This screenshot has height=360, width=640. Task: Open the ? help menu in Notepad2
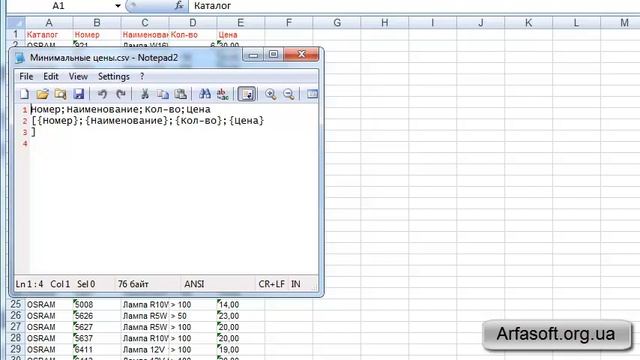142,76
